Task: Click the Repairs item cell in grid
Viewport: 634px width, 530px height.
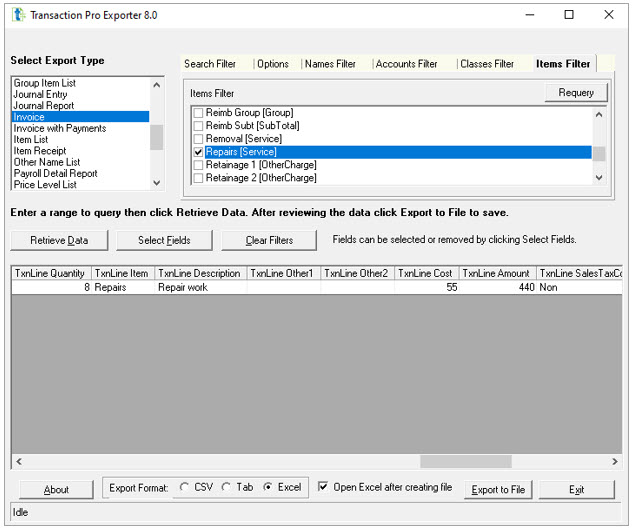Action: click(x=123, y=287)
